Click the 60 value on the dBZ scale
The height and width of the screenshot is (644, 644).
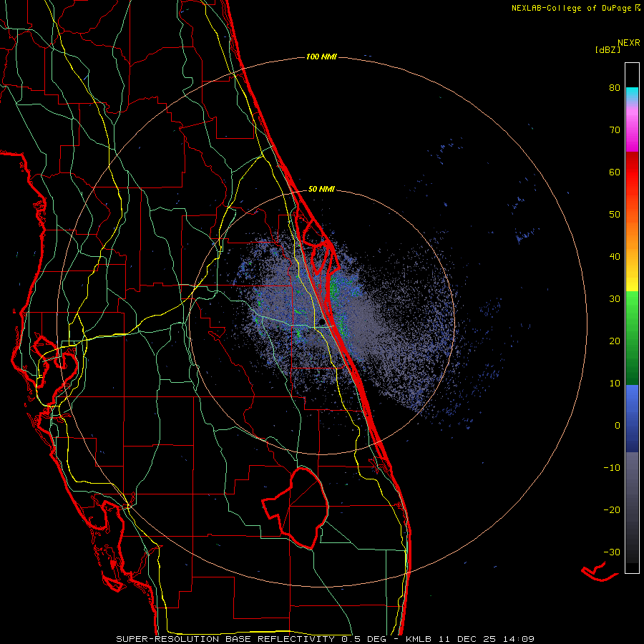pyautogui.click(x=615, y=172)
